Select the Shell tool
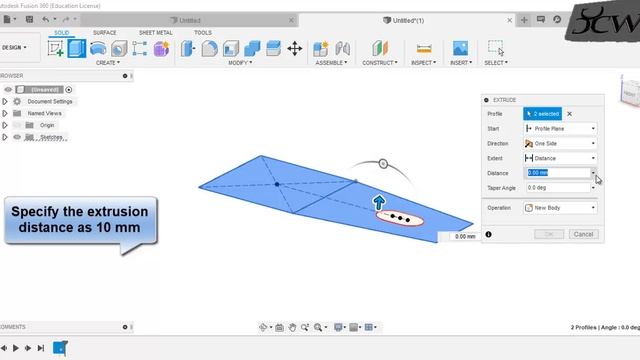The image size is (640, 360). coord(231,49)
